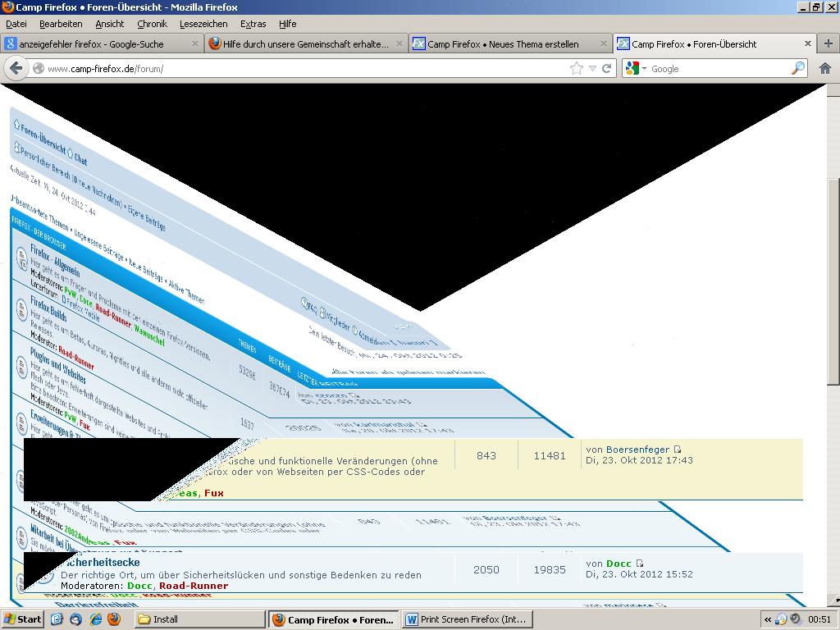Close the Hilfe durch unsere Gemeinschaft tab
840x630 pixels.
pyautogui.click(x=399, y=44)
